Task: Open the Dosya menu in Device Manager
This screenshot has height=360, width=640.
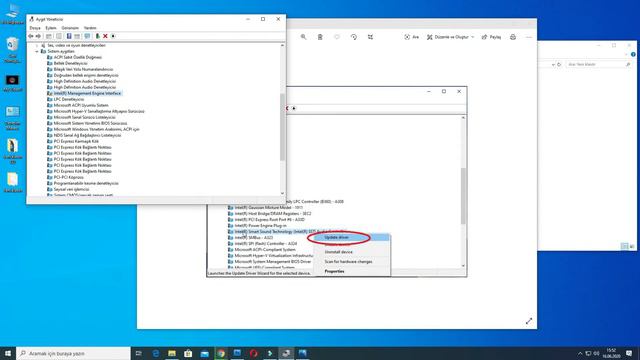Action: (x=35, y=28)
